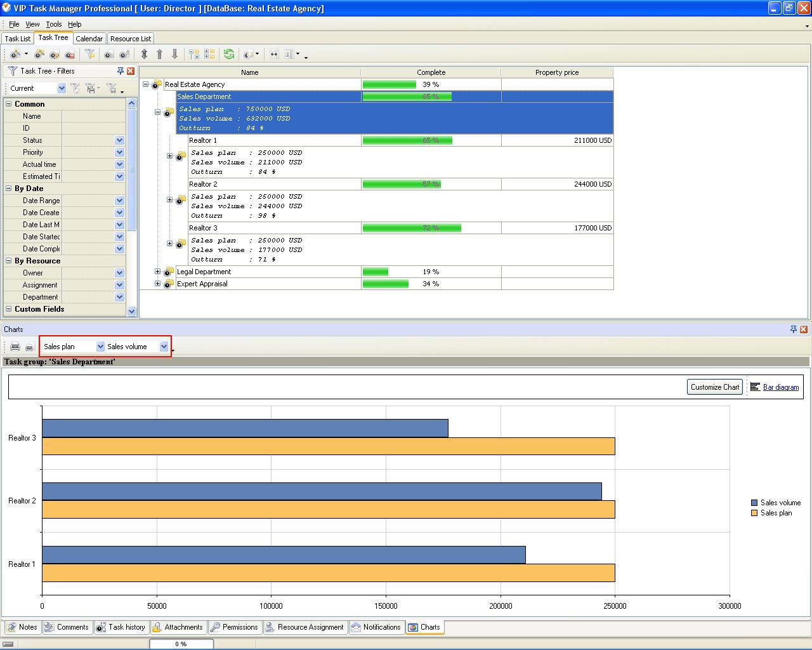Open the Status filter dropdown
812x650 pixels.
[119, 140]
